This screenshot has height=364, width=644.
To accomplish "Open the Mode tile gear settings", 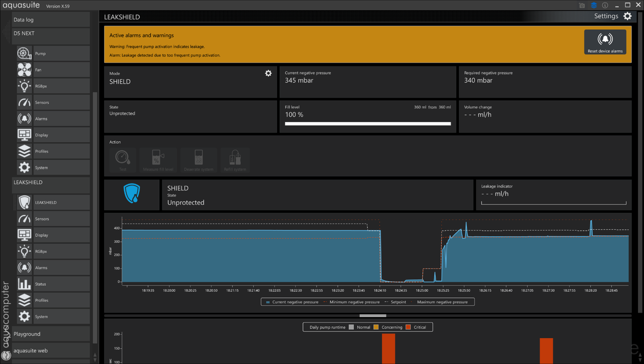I will click(x=268, y=73).
